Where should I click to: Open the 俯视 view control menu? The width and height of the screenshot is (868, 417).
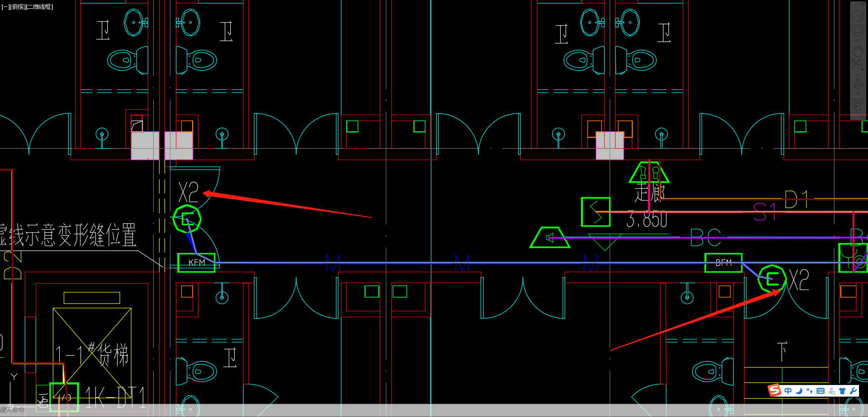17,7
